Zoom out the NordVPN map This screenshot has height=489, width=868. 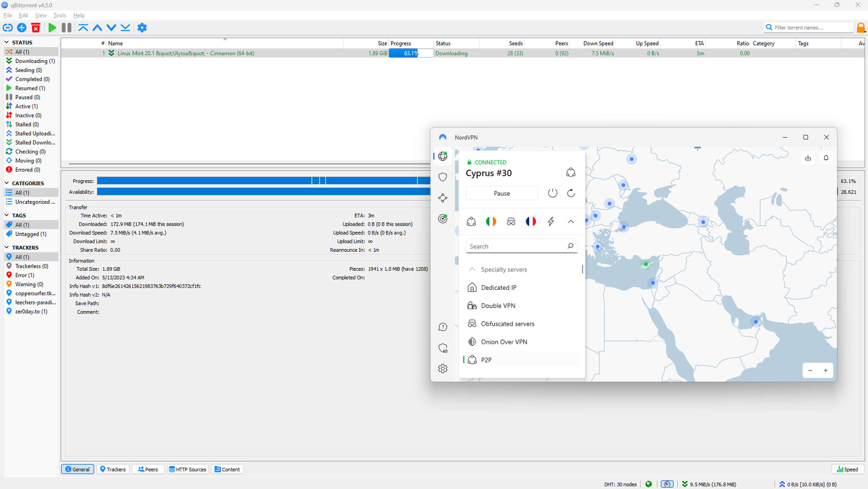coord(810,370)
